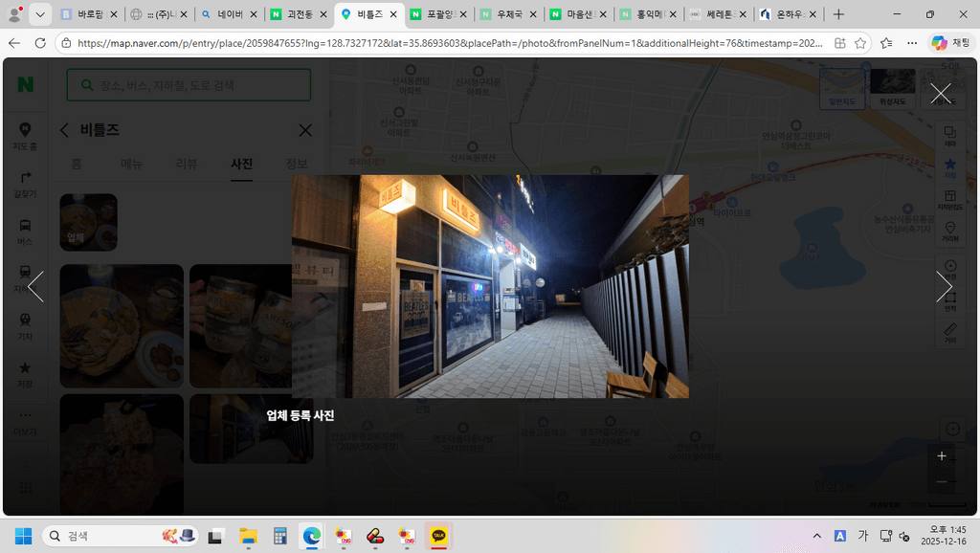Add this page to favorites star
Screen dimensions: 980x553
coord(860,43)
